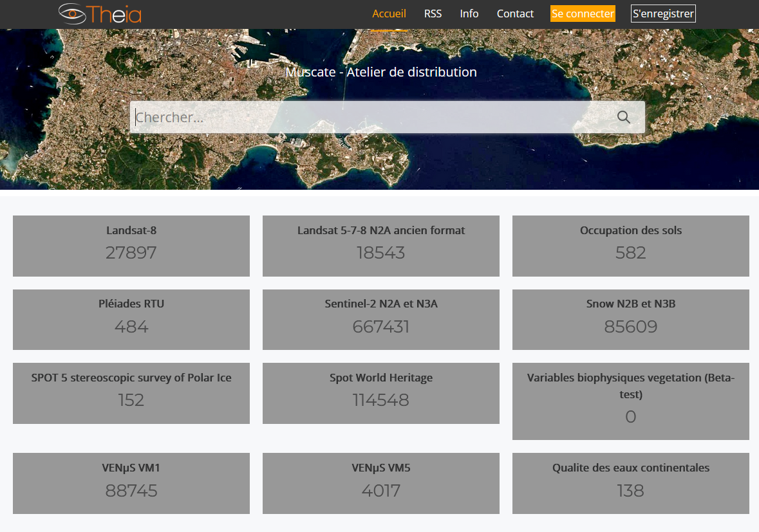Viewport: 759px width, 532px height.
Task: Open the Contact page
Action: (x=515, y=14)
